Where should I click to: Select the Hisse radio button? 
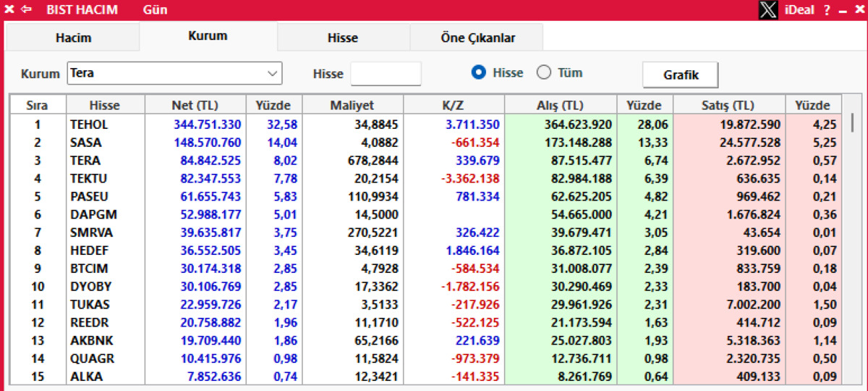click(x=478, y=72)
